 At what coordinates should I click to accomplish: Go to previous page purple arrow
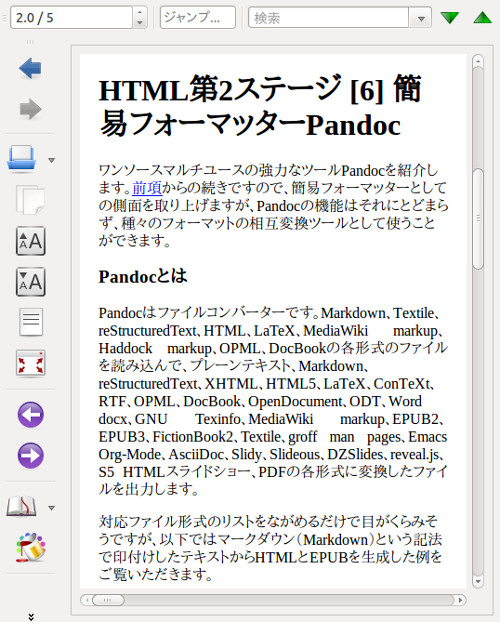(x=31, y=415)
